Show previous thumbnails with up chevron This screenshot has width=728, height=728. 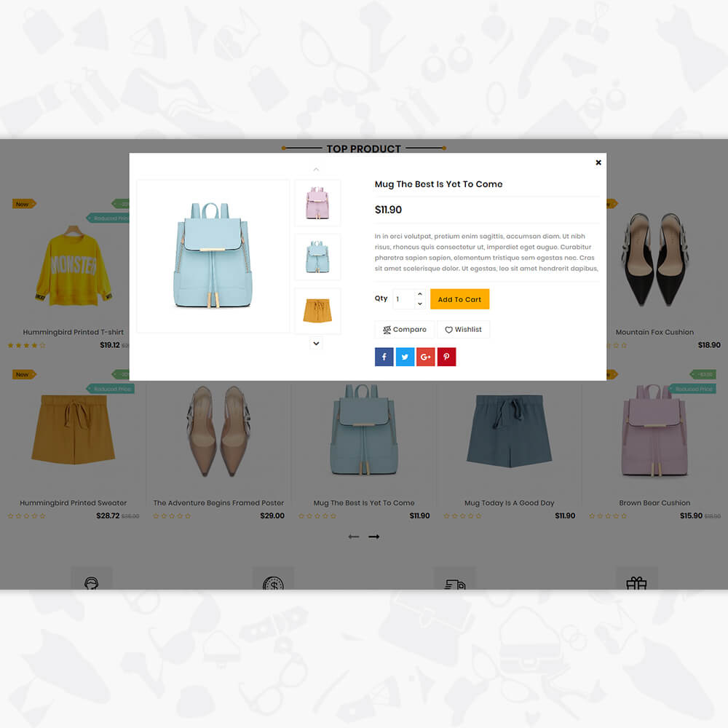click(x=316, y=170)
